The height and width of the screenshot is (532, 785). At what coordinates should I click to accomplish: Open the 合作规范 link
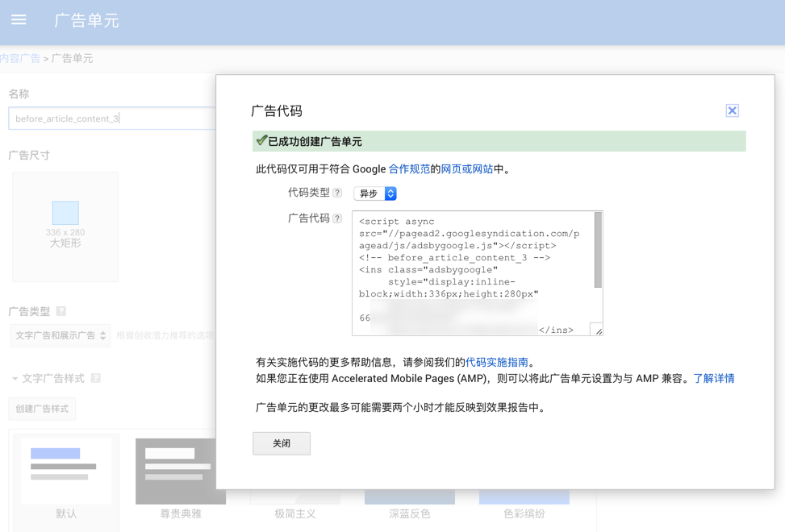pos(409,169)
